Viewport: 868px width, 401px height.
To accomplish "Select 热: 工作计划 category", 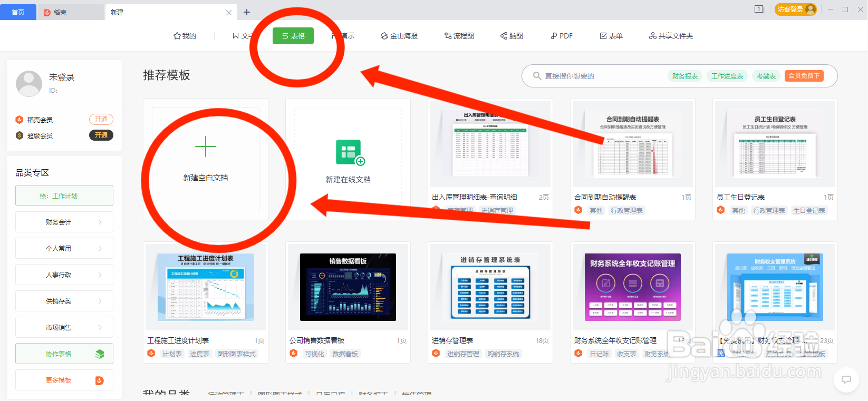I will [x=64, y=195].
